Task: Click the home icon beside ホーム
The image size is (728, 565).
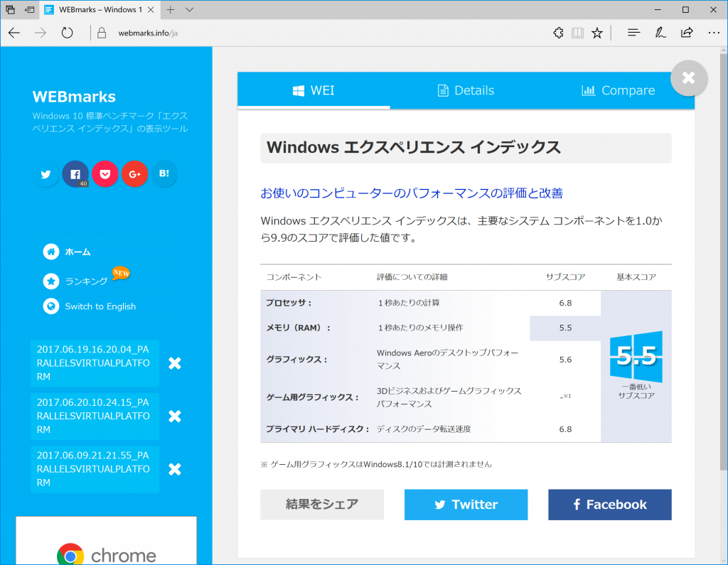Action: point(51,252)
